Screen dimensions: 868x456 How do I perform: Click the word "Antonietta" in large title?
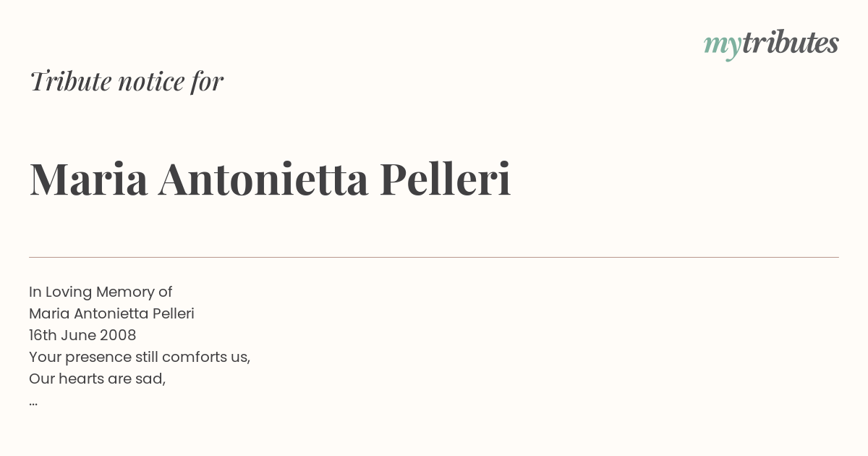pos(263,179)
